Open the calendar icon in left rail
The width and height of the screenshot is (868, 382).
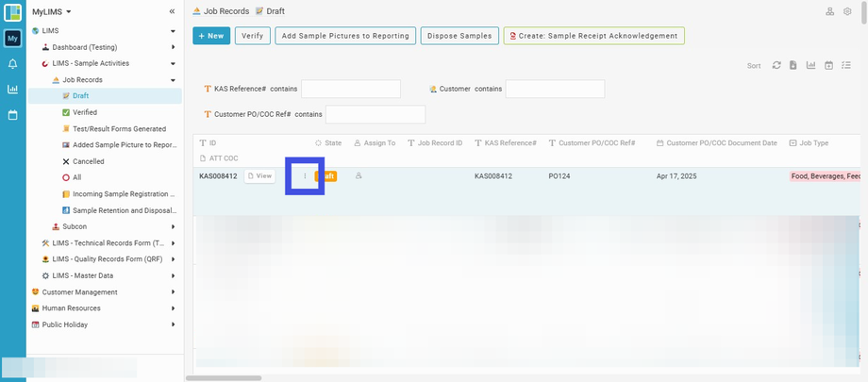[12, 115]
